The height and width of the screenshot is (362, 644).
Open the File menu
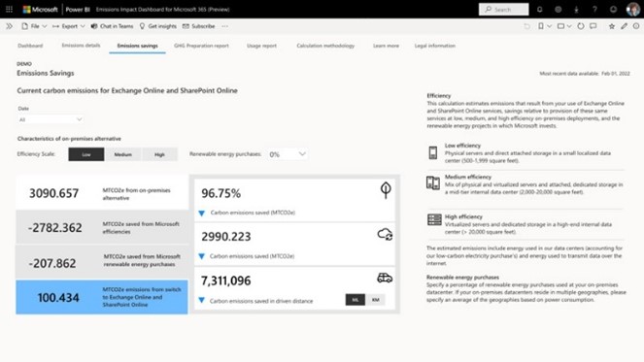point(35,26)
